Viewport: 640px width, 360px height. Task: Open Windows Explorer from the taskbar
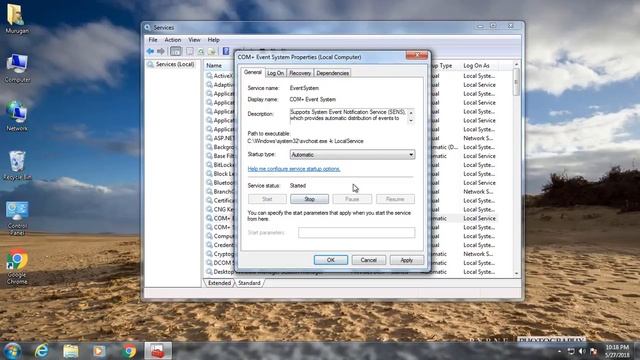pyautogui.click(x=71, y=351)
